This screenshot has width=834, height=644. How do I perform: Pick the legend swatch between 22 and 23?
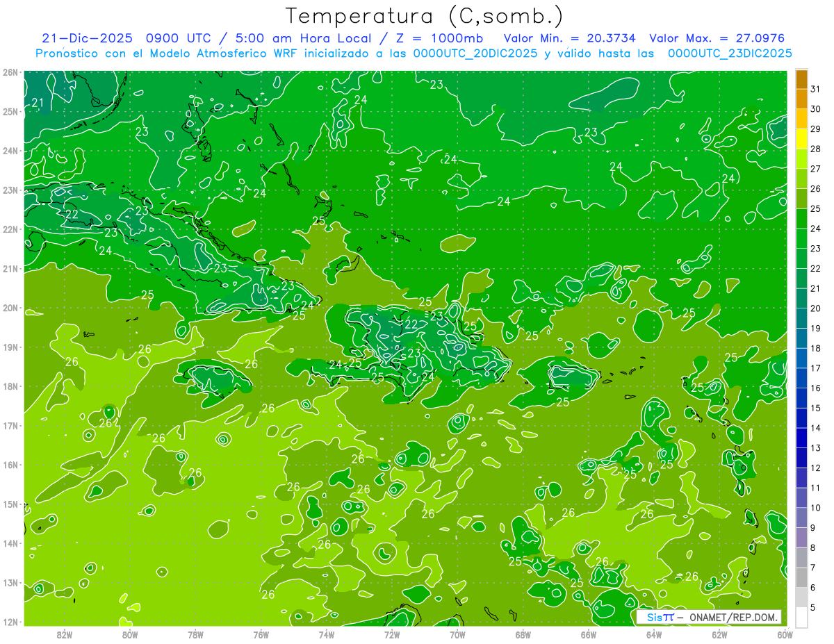tap(801, 258)
